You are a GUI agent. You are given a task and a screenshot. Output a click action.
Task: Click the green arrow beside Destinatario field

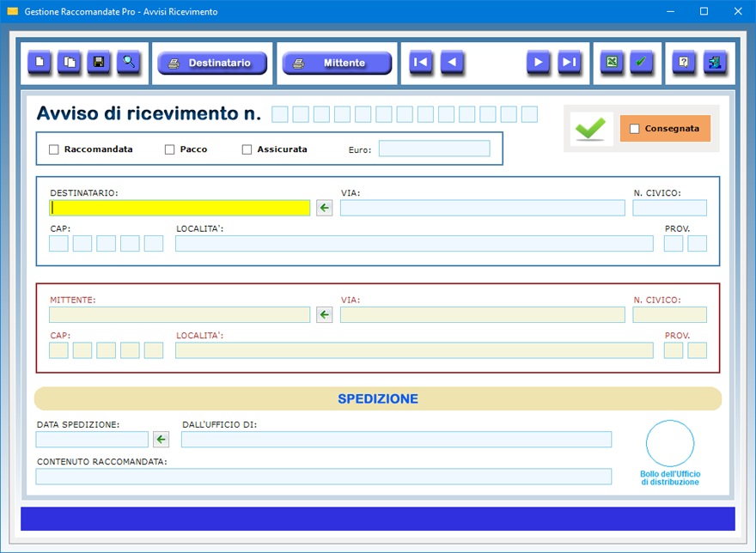(x=325, y=208)
